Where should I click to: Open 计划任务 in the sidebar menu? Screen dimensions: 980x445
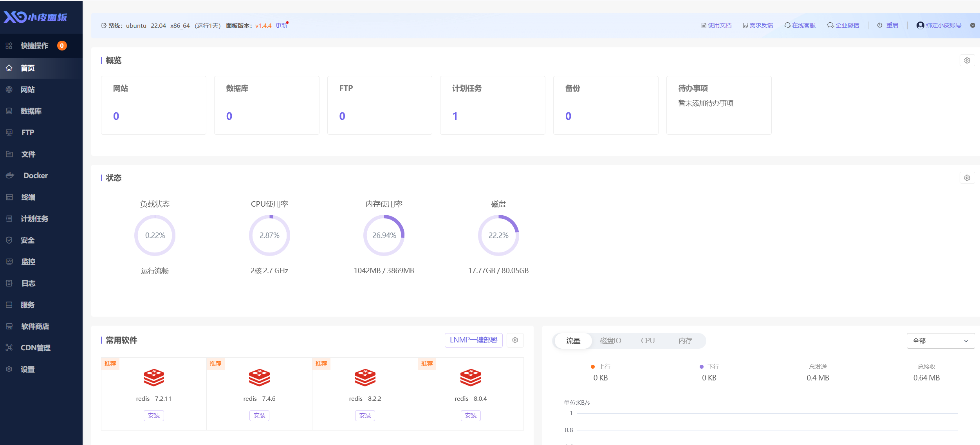point(41,219)
